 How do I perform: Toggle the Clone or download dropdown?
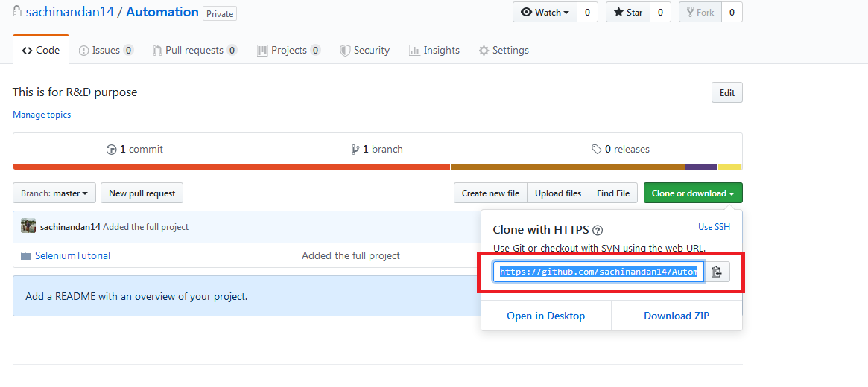(x=693, y=193)
